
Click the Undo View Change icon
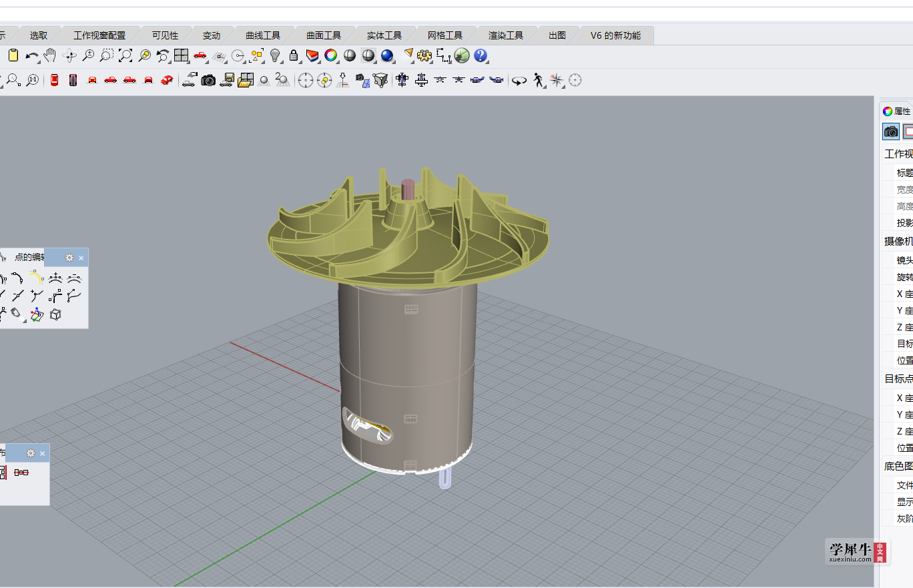click(162, 55)
